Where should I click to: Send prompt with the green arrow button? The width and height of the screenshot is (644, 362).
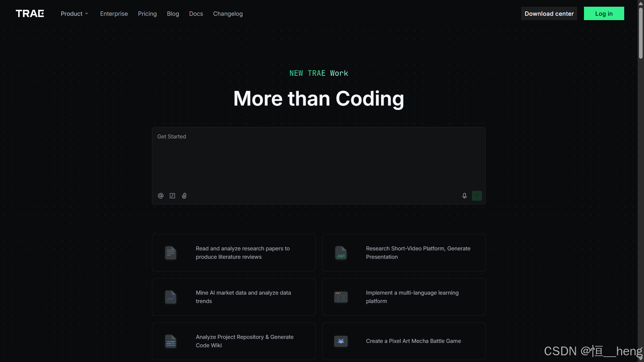click(x=477, y=196)
